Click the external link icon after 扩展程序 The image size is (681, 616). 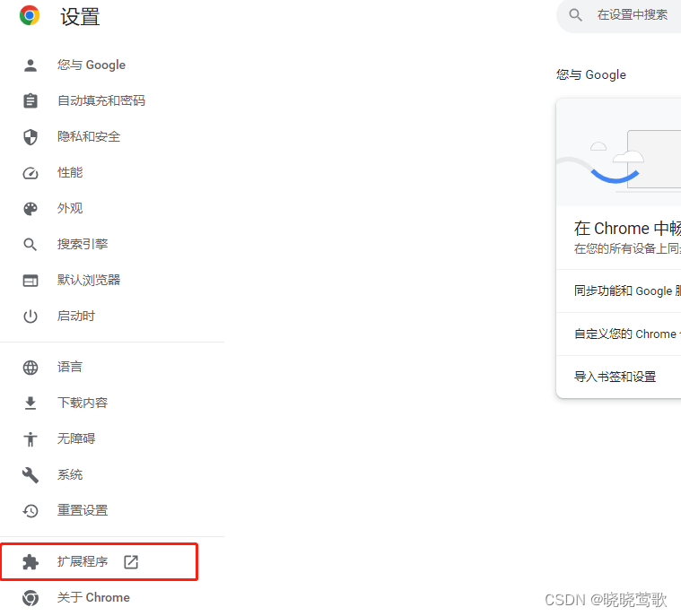131,561
